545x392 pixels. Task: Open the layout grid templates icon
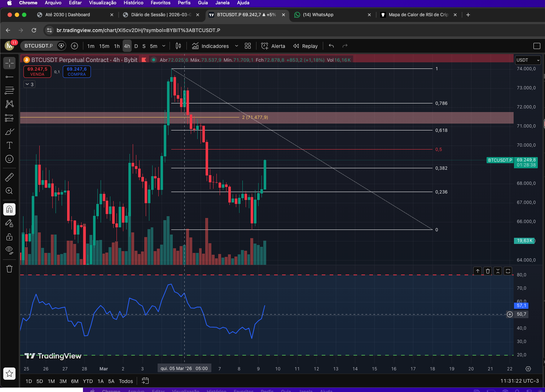click(248, 46)
